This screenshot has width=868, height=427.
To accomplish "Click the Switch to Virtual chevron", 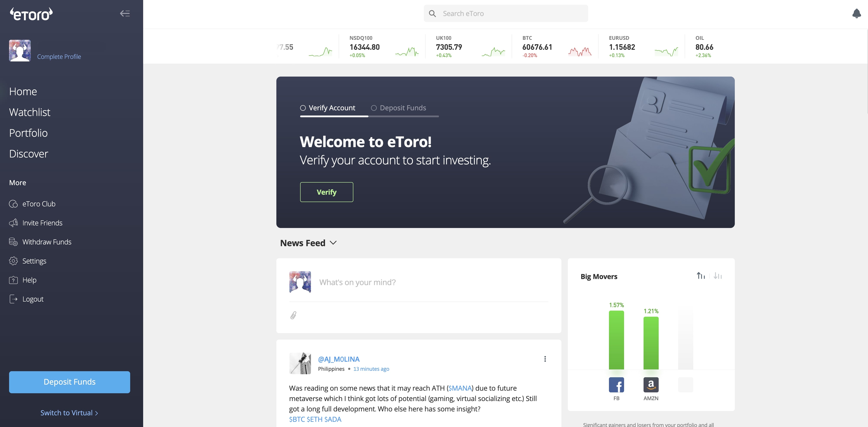I will click(x=97, y=413).
